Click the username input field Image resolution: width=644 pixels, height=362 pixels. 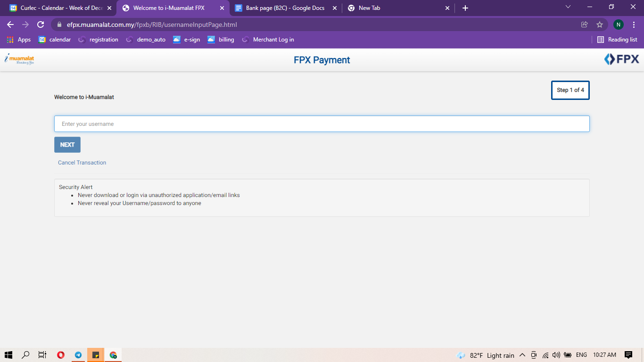click(322, 124)
